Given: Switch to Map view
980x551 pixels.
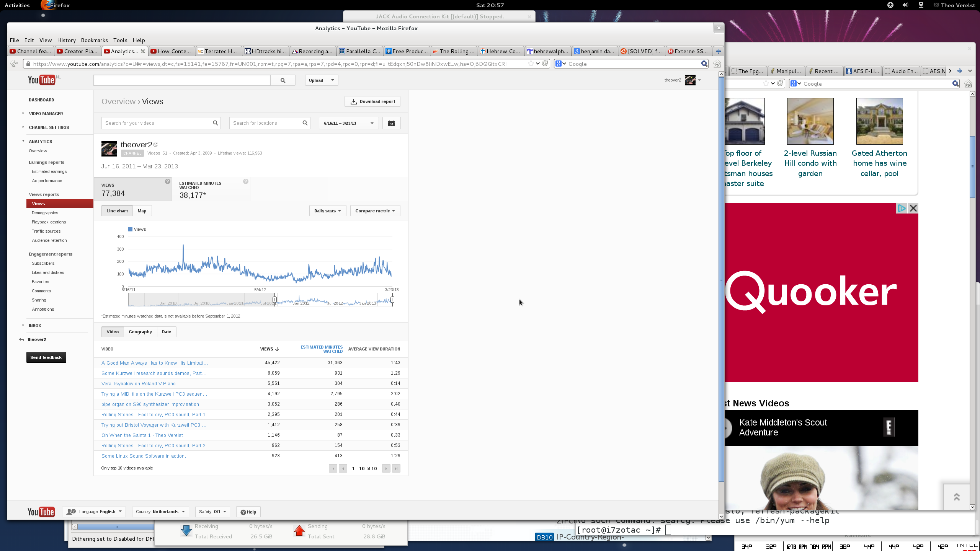Looking at the screenshot, I should coord(142,211).
